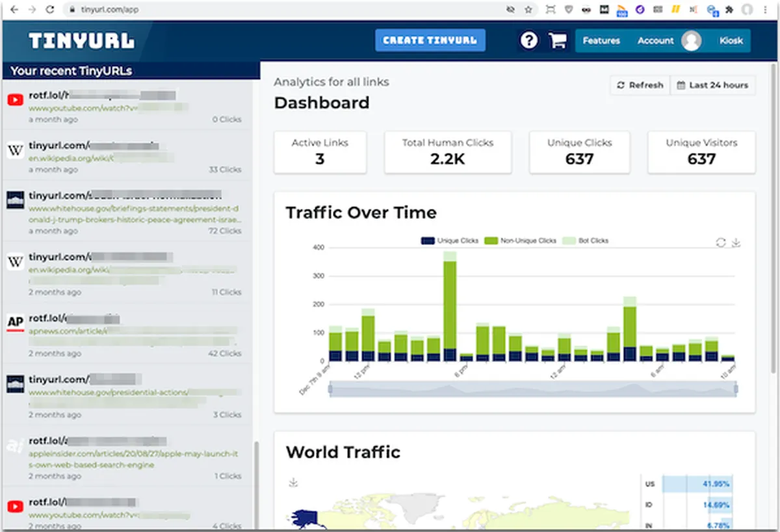Download the World Traffic map
The width and height of the screenshot is (780, 532).
point(293,482)
